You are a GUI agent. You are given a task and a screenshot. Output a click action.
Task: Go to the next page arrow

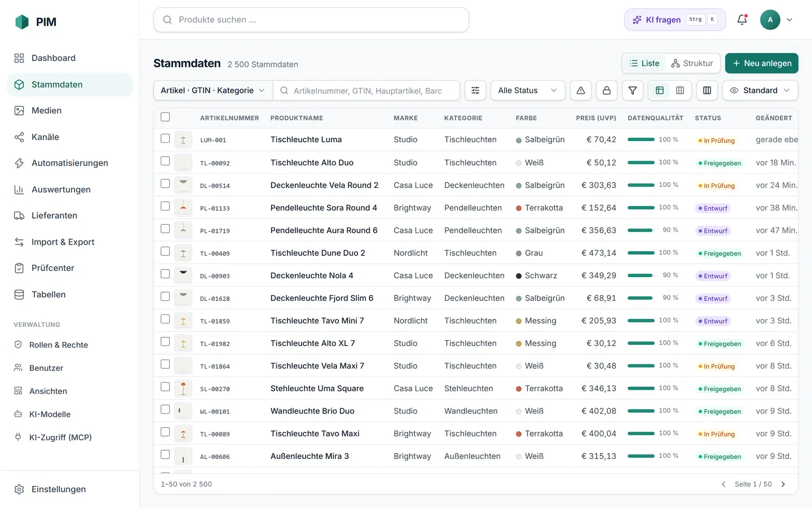(783, 484)
